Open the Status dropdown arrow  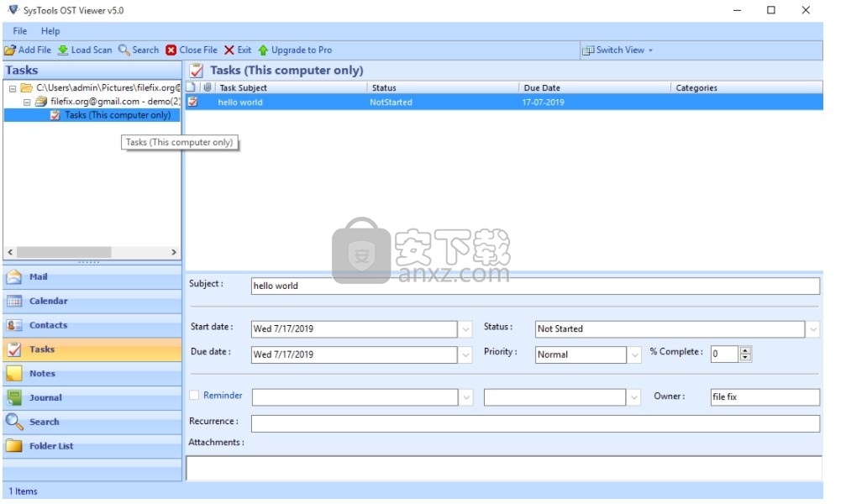pyautogui.click(x=813, y=329)
